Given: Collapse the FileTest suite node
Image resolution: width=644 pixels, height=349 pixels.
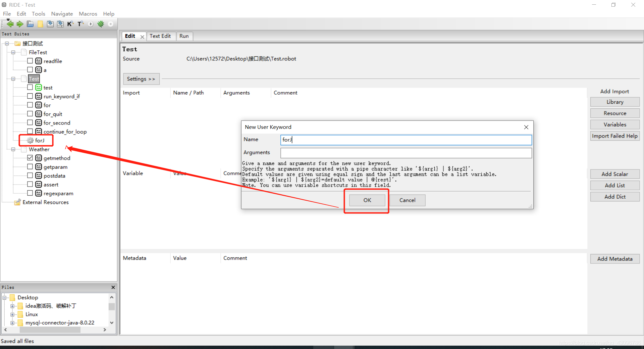Looking at the screenshot, I should tap(13, 52).
